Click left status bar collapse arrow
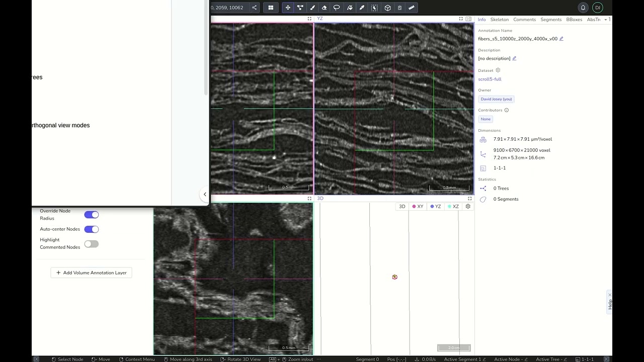The width and height of the screenshot is (644, 362). 36,359
